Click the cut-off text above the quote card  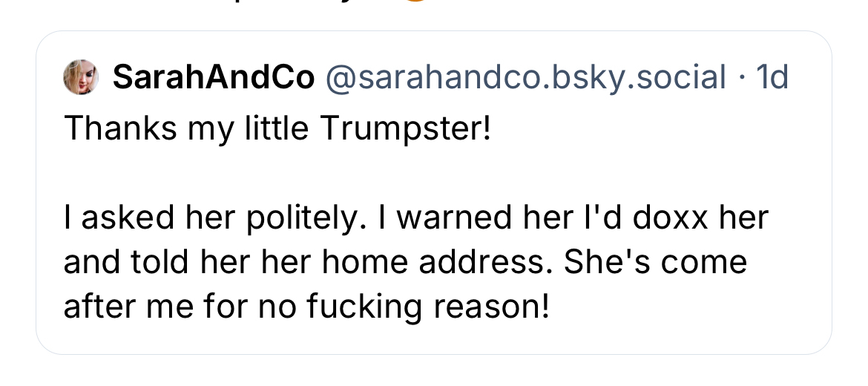297,7
